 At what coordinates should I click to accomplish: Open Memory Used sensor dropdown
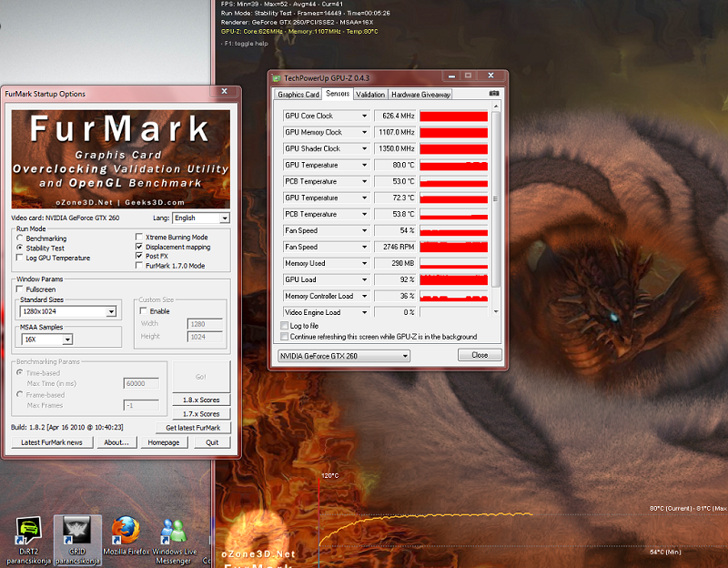click(364, 263)
